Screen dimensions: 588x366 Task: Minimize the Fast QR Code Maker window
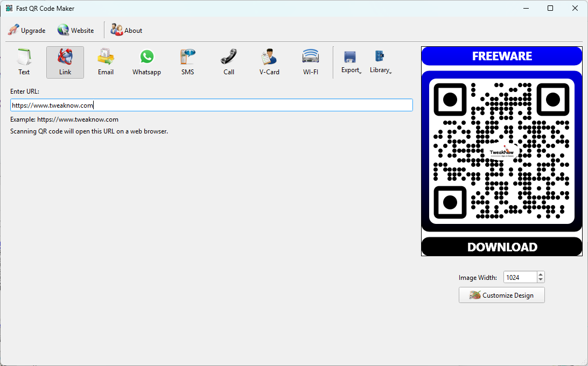(x=526, y=8)
